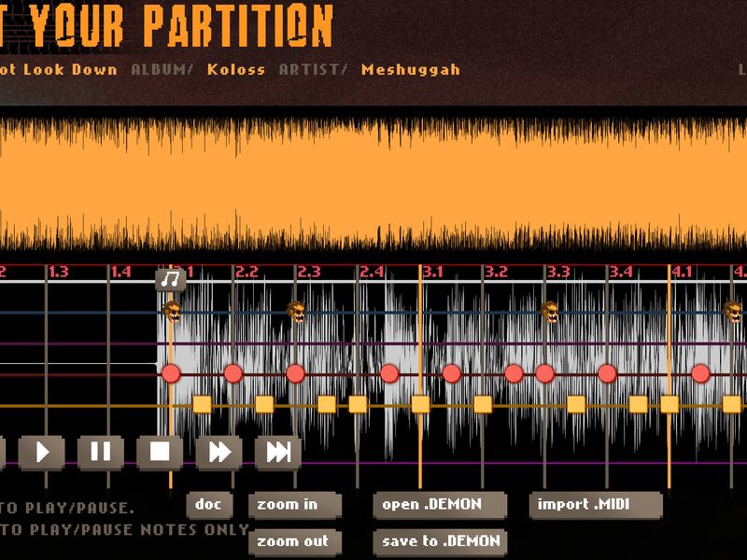Click the ALBUM/ label

coord(162,69)
